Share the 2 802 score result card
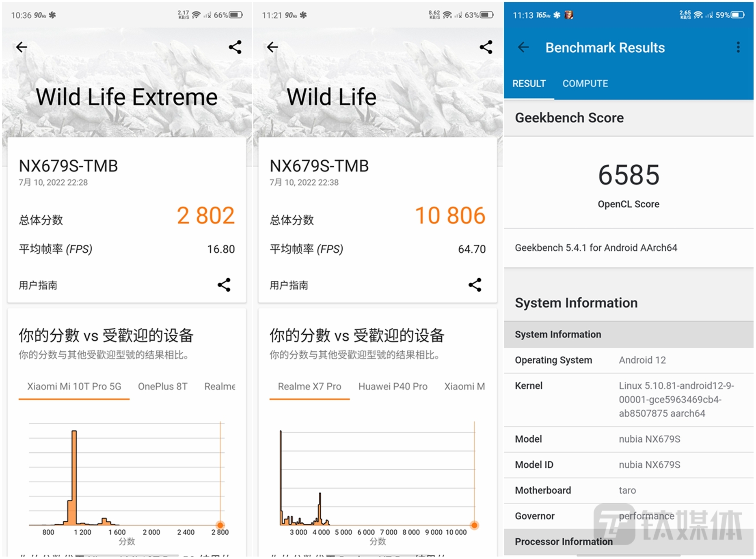The image size is (756, 559). tap(224, 285)
